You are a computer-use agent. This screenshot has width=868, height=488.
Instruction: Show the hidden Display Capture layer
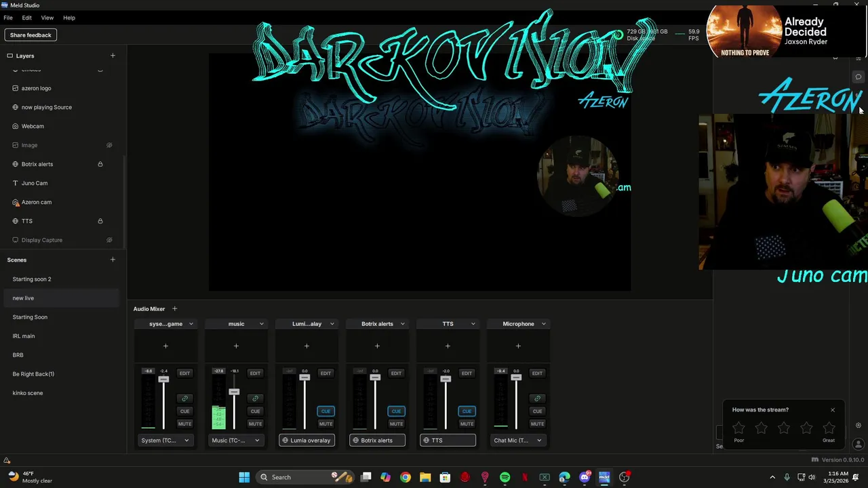pyautogui.click(x=109, y=240)
